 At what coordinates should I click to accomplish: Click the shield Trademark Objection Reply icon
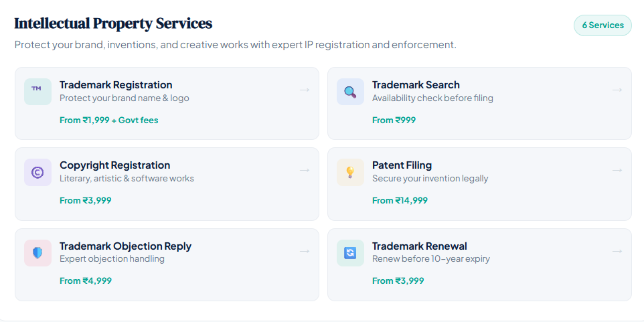[x=37, y=253]
